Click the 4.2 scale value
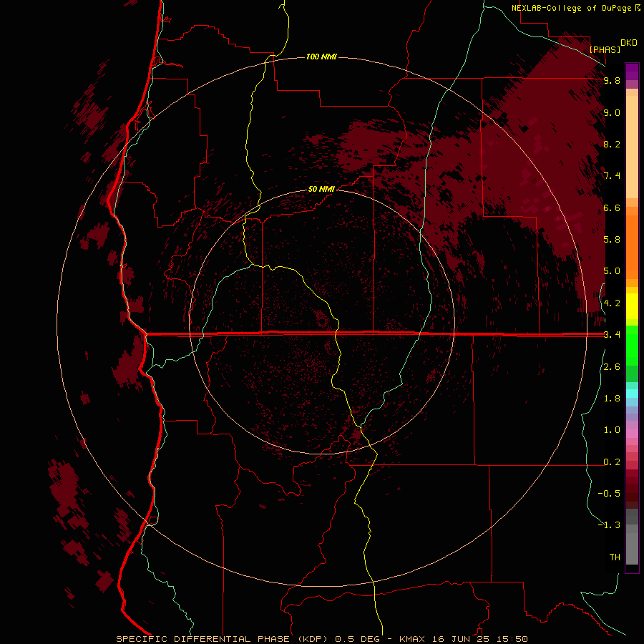This screenshot has width=644, height=644. 612,303
